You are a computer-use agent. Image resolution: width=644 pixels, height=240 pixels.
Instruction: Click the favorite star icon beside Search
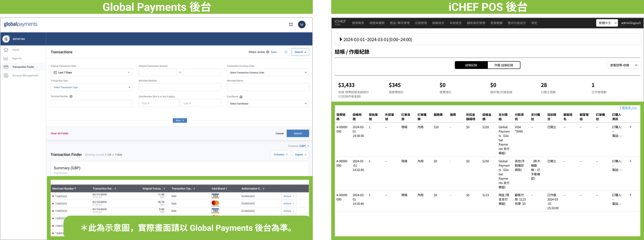[286, 52]
